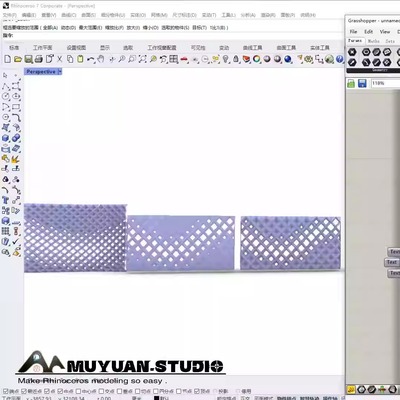This screenshot has height=400, width=400.
Task: Click the Grasshopper save floppy icon
Action: [362, 83]
